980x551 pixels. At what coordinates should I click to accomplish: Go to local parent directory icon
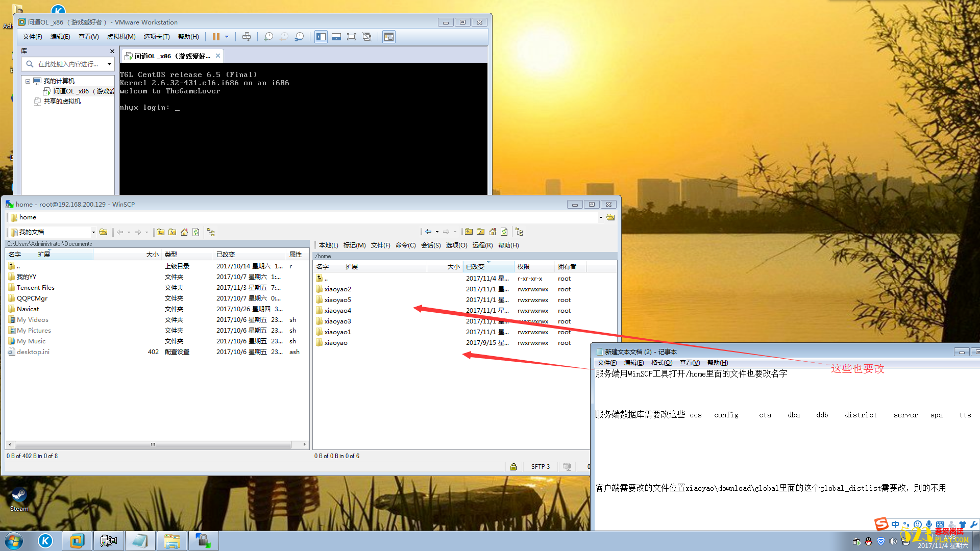point(161,232)
